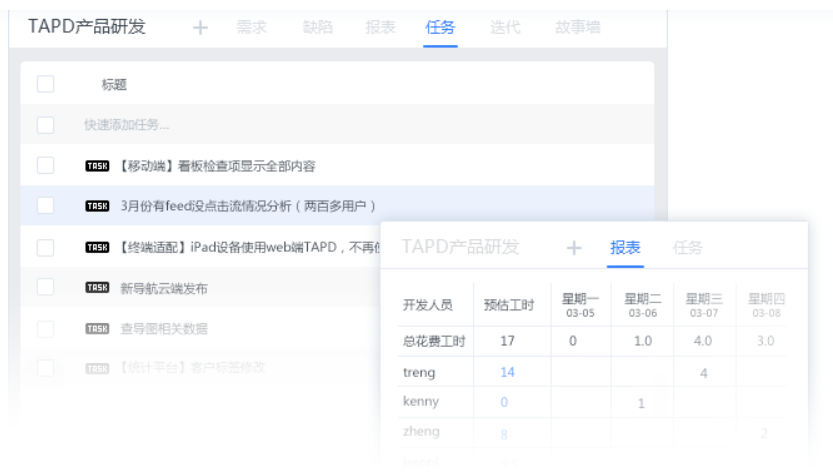Click the plus icon in the report panel
This screenshot has width=833, height=476.
pos(574,248)
